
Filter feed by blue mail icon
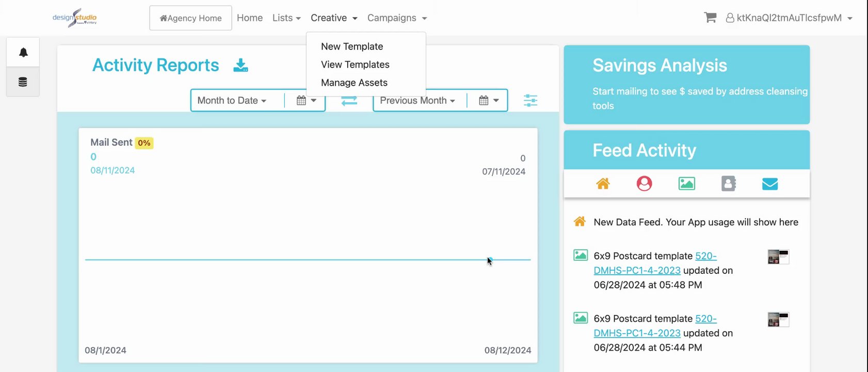(770, 183)
